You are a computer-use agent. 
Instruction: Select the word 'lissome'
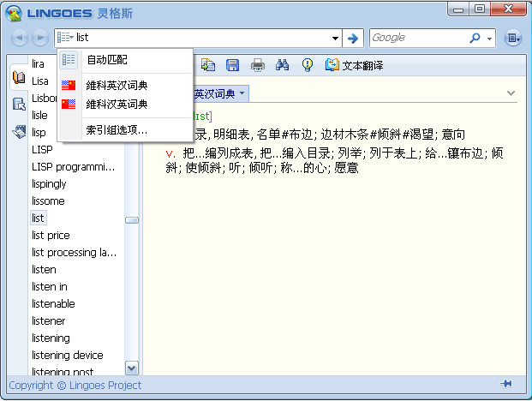click(48, 201)
